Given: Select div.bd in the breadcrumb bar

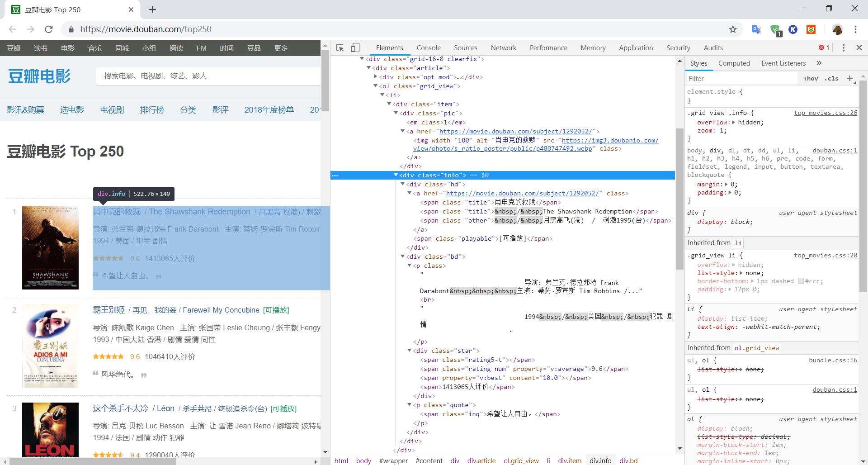Looking at the screenshot, I should (x=628, y=460).
